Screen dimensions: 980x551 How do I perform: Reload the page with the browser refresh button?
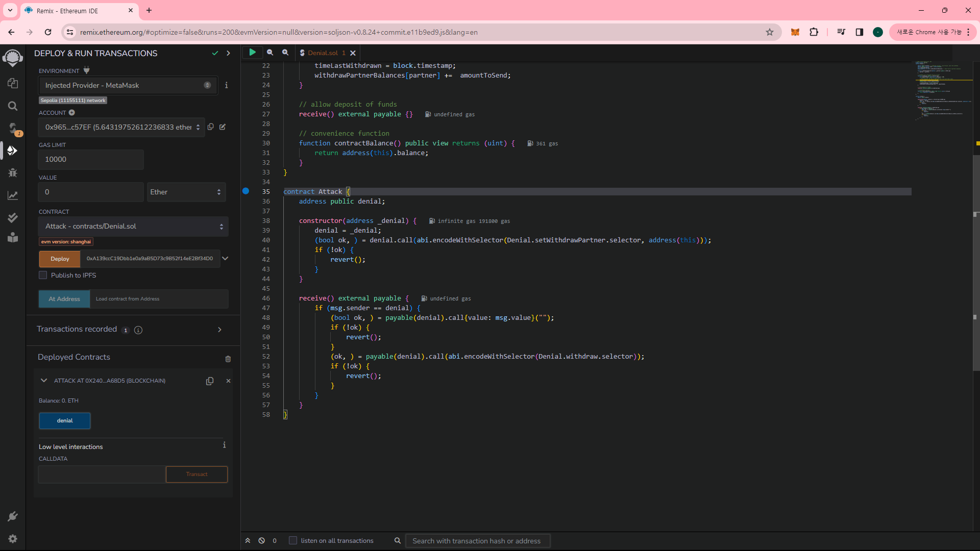(x=48, y=32)
